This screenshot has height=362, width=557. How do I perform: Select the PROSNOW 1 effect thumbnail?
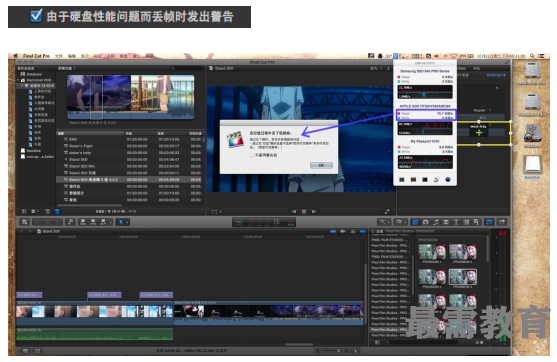[x=432, y=253]
